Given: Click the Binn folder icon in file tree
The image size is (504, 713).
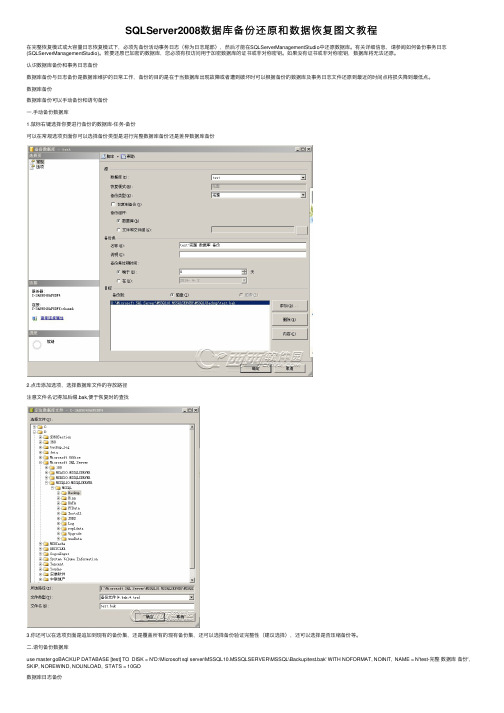Looking at the screenshot, I should (x=64, y=498).
